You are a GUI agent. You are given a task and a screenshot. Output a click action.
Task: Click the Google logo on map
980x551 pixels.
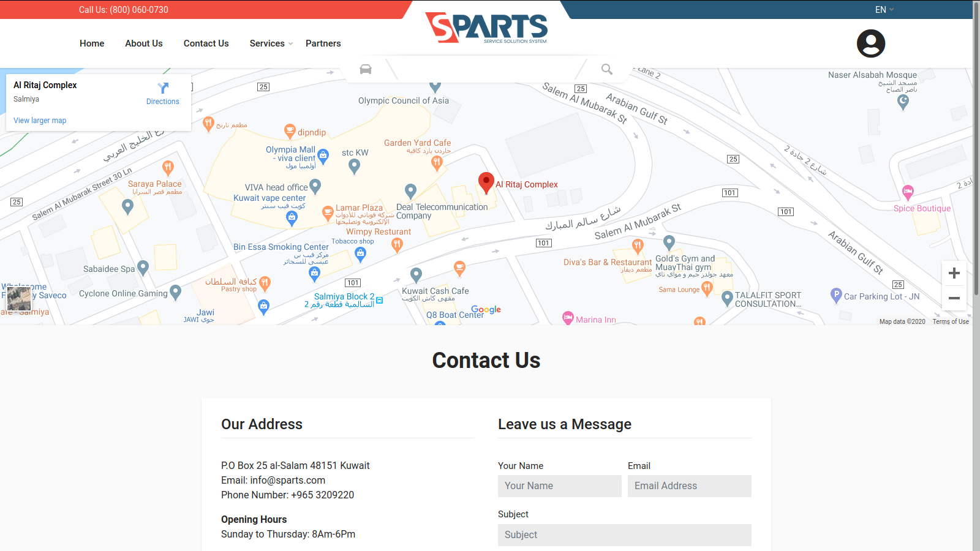486,310
